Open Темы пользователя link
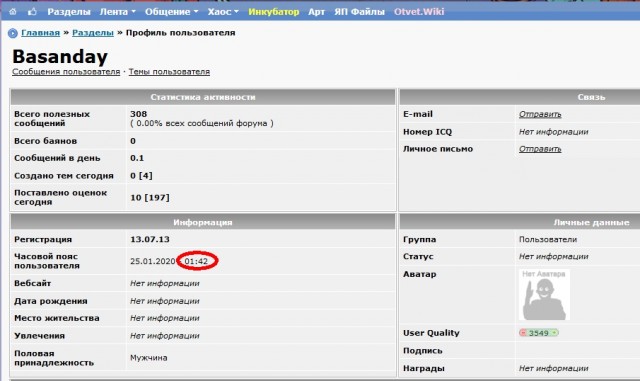The height and width of the screenshot is (381, 640). [x=169, y=72]
